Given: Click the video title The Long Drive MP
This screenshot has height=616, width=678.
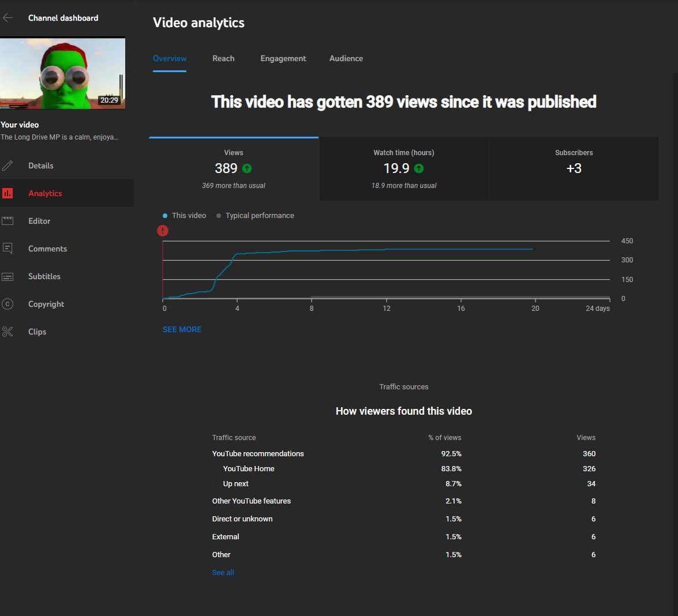Looking at the screenshot, I should pyautogui.click(x=59, y=137).
